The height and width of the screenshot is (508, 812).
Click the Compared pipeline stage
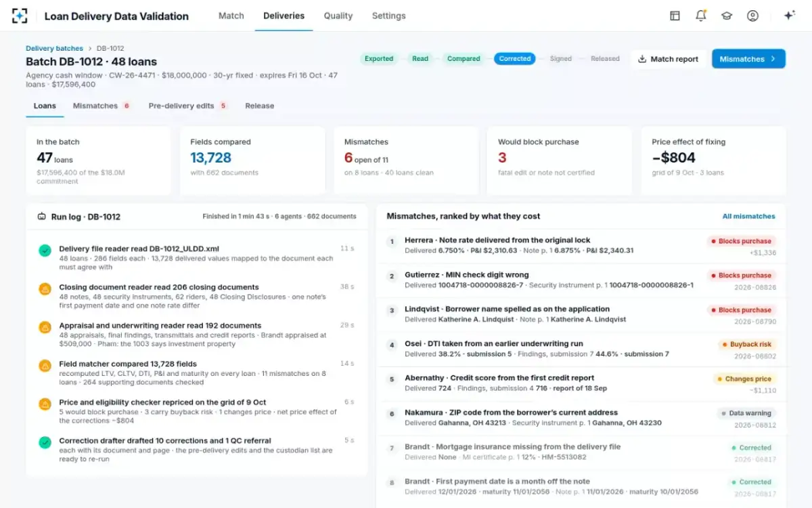464,59
